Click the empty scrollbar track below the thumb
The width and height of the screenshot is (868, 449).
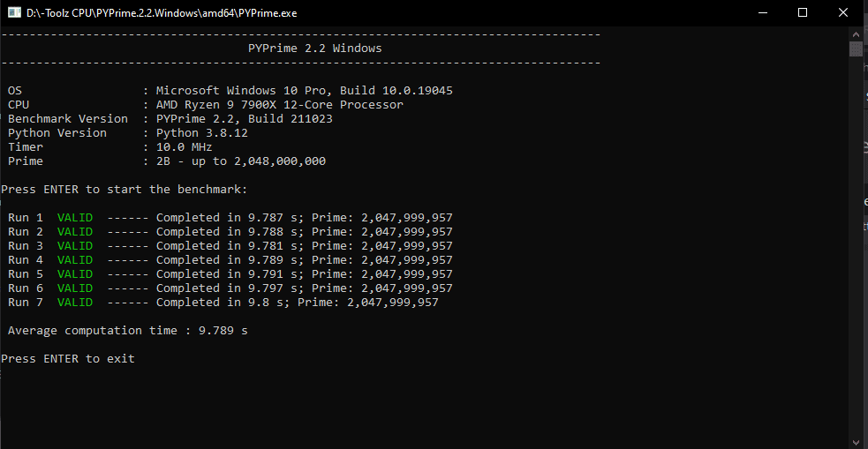(x=855, y=265)
